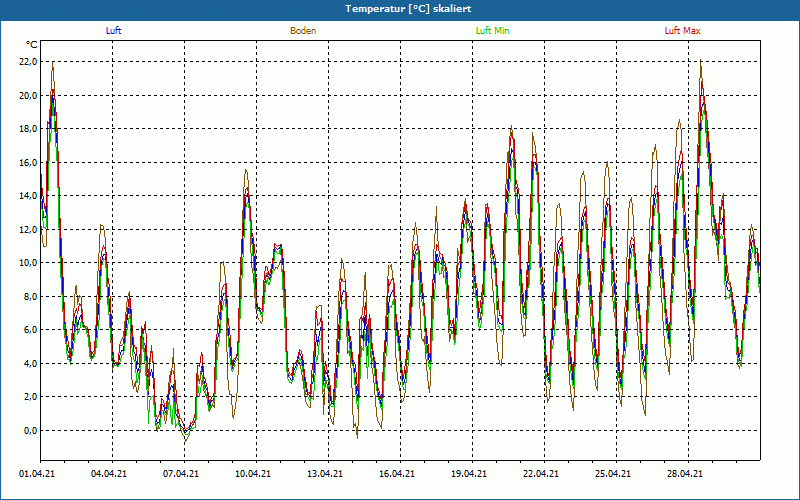Click the Boden legend label
This screenshot has width=800, height=500.
click(x=303, y=31)
